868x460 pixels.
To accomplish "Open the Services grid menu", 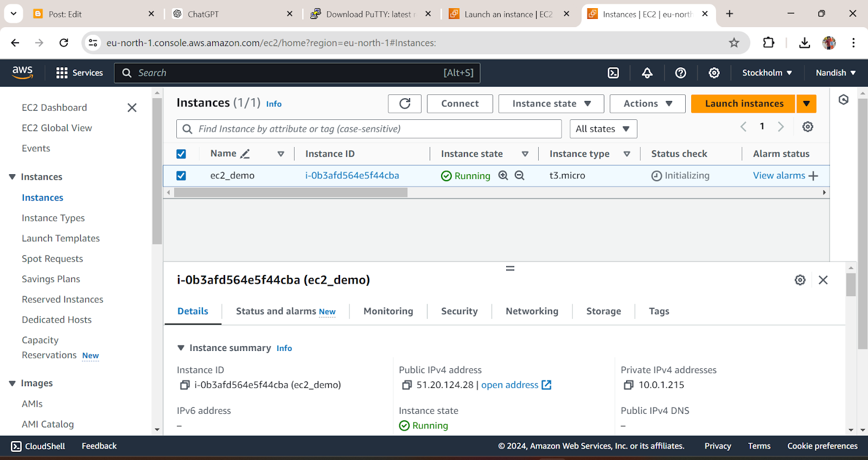I will pos(79,73).
